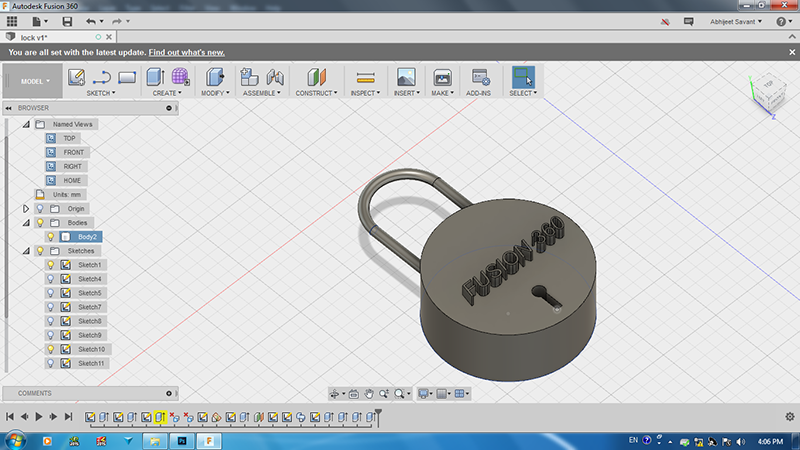Viewport: 800px width, 450px height.
Task: Expand the Comments panel circle button
Action: (169, 393)
